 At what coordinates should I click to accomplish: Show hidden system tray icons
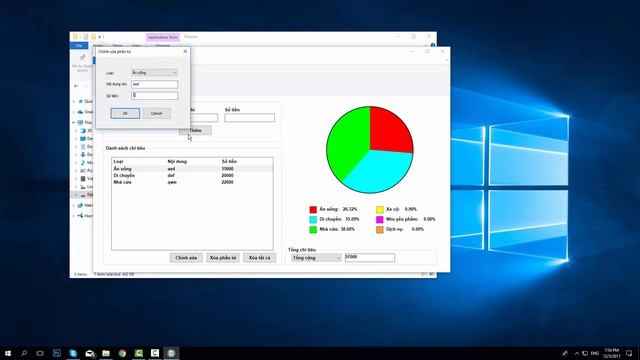pyautogui.click(x=576, y=353)
